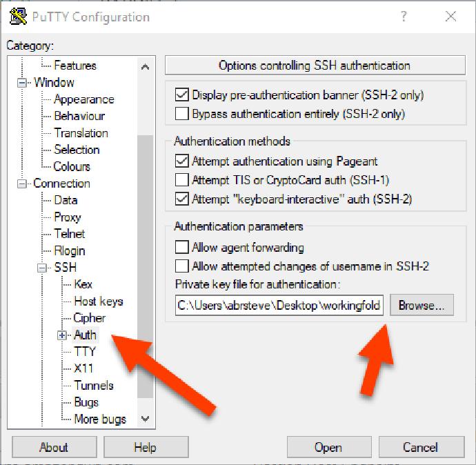Check Attempt TIS or CryptoCard auth
Screen dimensions: 476x465
182,180
